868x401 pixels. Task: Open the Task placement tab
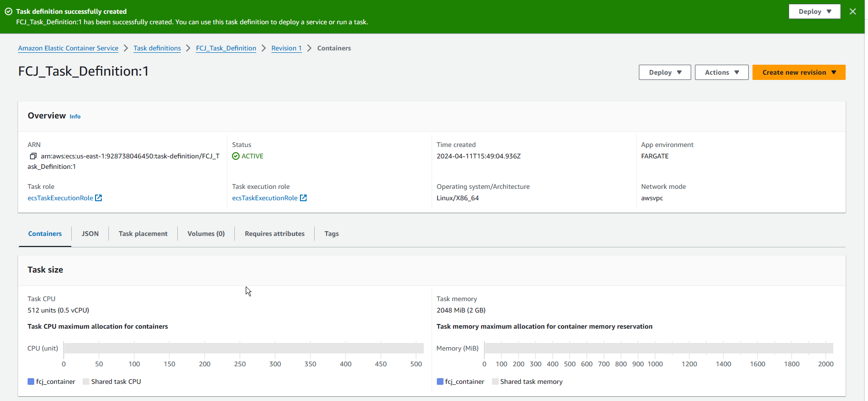[x=143, y=234]
